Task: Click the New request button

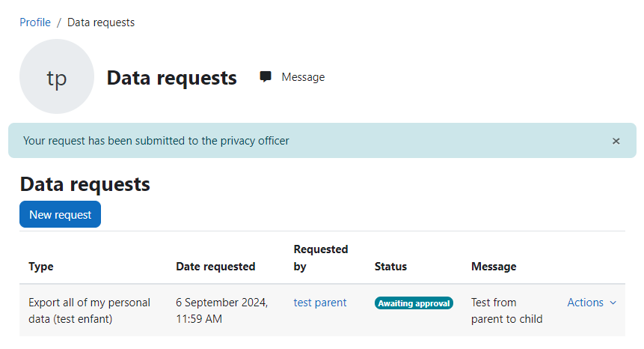Action: 60,214
